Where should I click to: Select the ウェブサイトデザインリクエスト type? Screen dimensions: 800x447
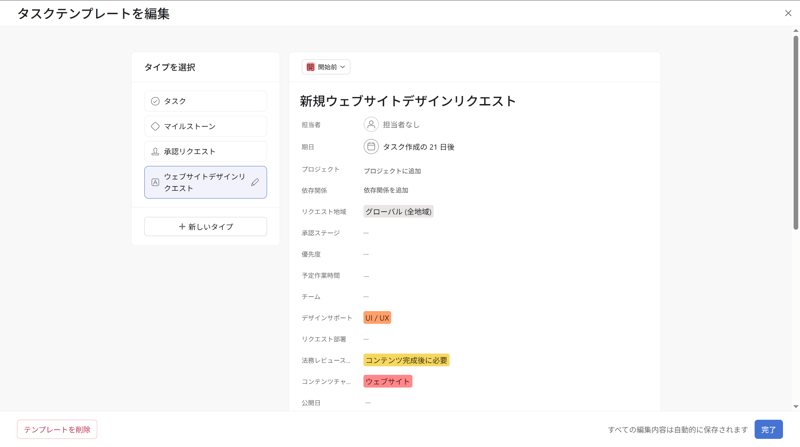point(206,182)
